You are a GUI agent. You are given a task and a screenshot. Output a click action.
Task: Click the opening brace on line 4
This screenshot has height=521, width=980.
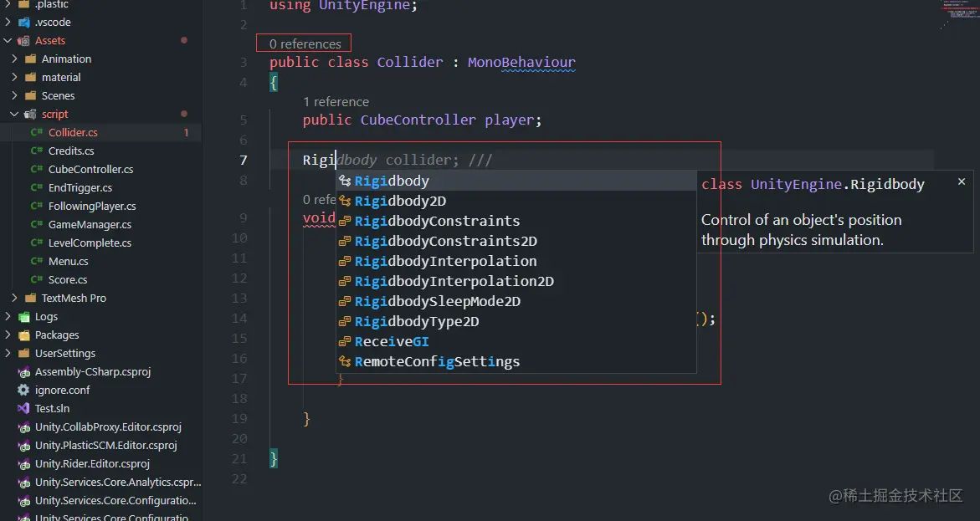[273, 83]
